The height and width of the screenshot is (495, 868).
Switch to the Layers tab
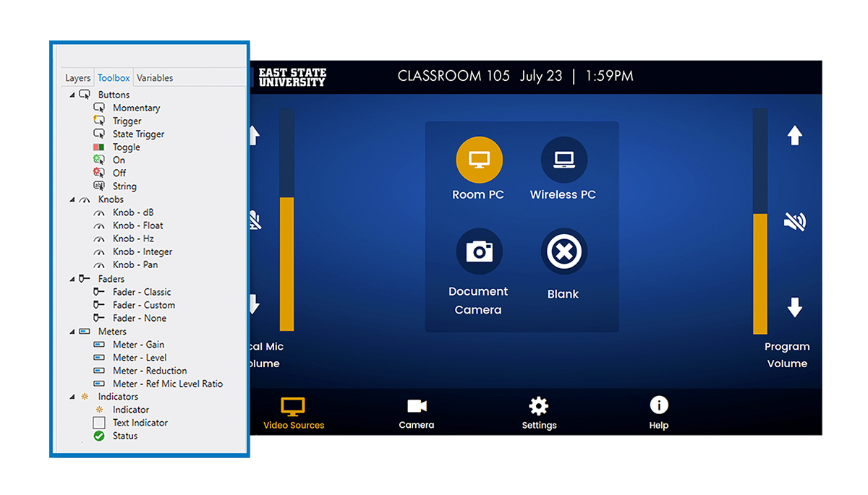tap(77, 78)
